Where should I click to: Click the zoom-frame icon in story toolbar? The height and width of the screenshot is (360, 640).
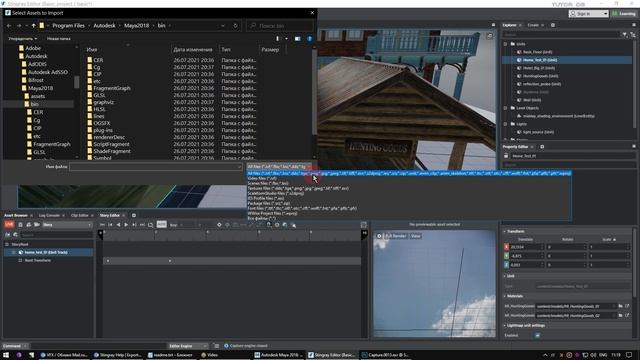[x=151, y=225]
